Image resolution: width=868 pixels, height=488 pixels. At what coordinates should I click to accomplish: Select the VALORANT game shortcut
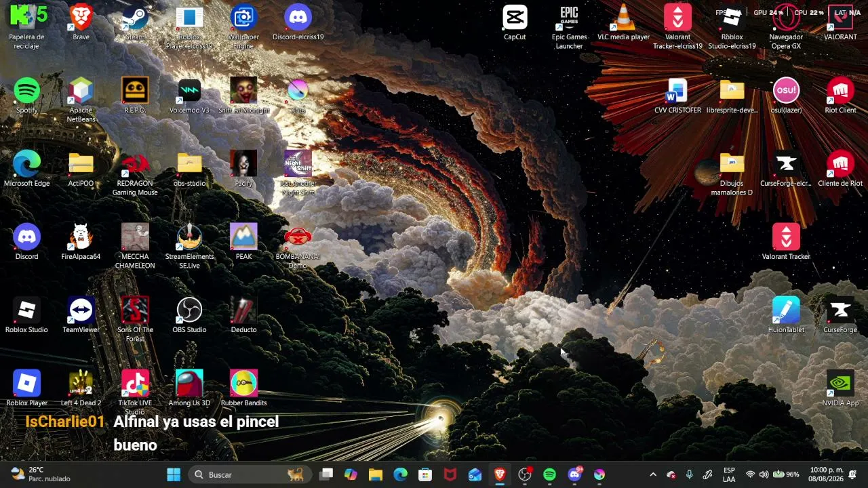click(x=840, y=22)
